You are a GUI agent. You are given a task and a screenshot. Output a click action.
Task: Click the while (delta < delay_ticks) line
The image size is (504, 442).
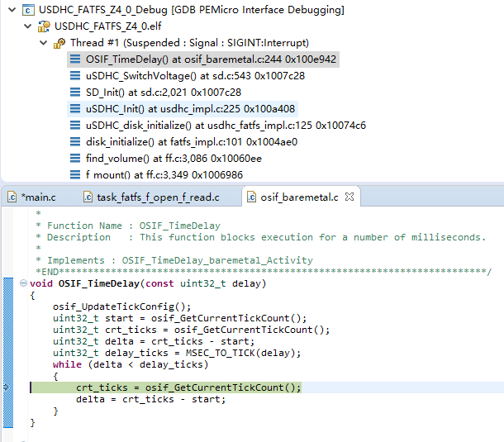click(131, 364)
